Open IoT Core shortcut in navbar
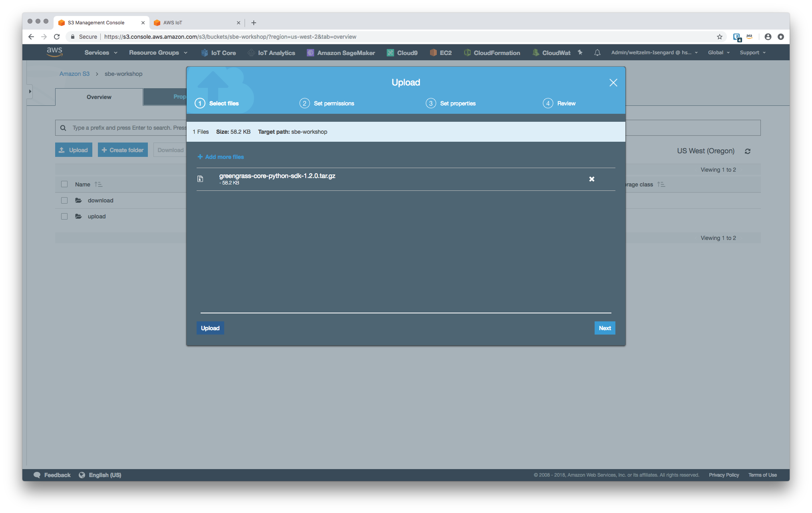The height and width of the screenshot is (513, 812). [x=219, y=53]
